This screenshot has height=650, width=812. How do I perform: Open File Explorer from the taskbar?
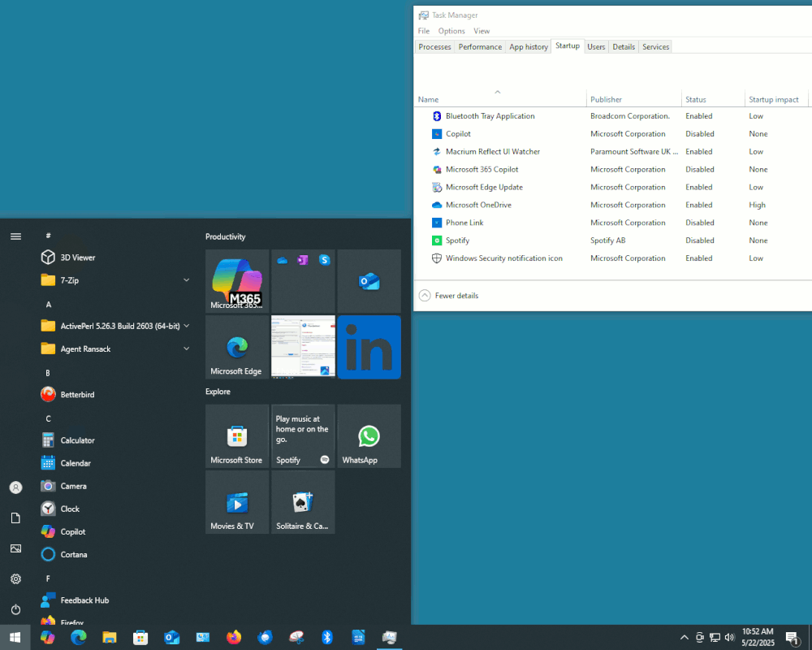(x=110, y=637)
